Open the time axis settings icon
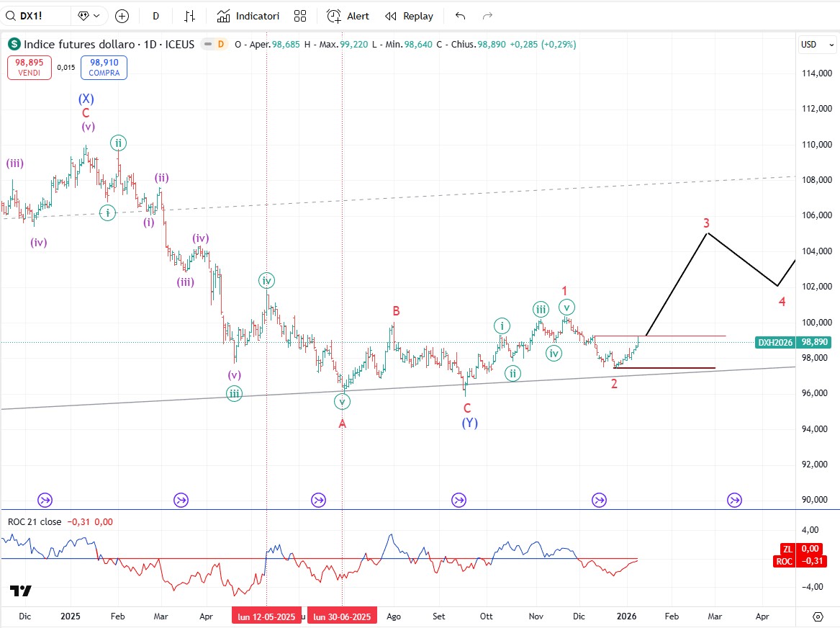Screen dimensions: 840x628 coord(818,616)
